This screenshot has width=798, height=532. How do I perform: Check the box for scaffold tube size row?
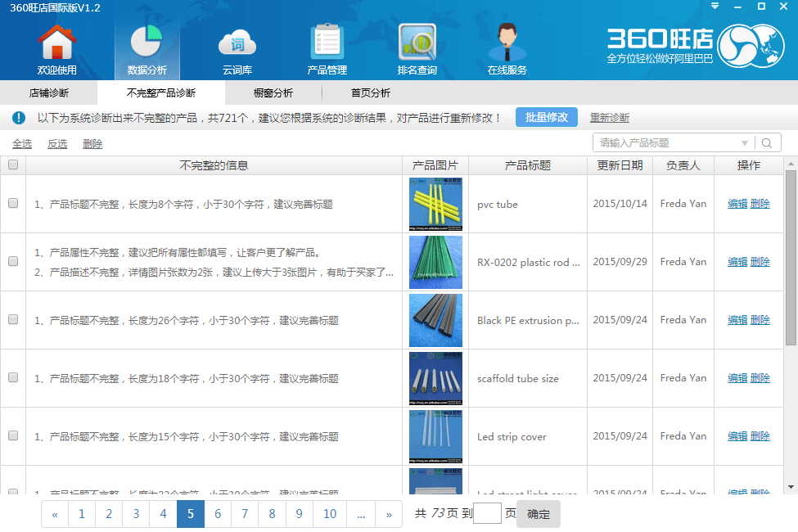tap(13, 378)
